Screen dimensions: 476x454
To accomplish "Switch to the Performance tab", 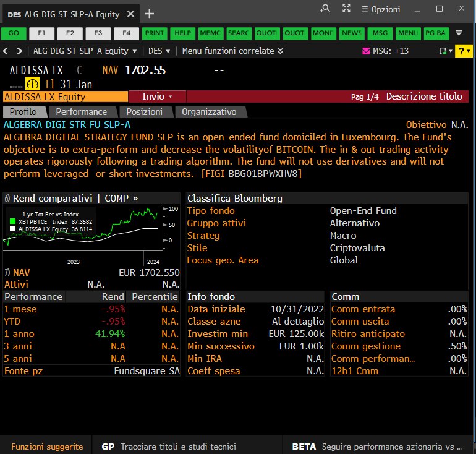I will [82, 112].
